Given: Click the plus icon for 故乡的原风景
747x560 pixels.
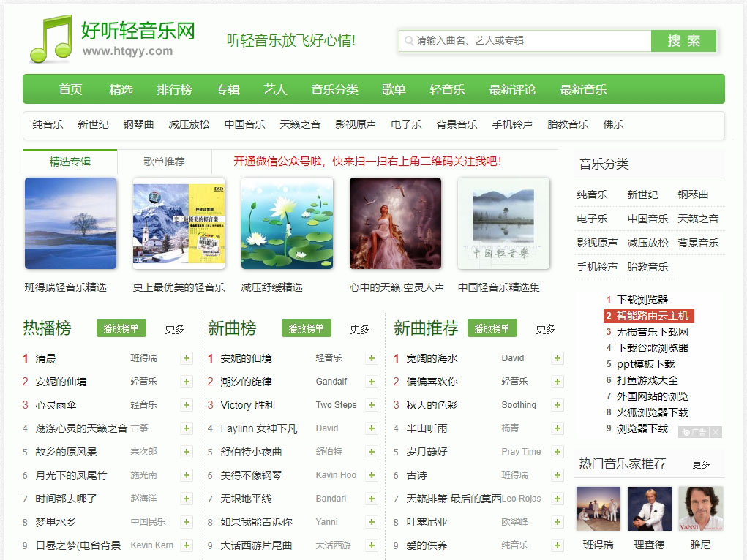Looking at the screenshot, I should coord(187,452).
